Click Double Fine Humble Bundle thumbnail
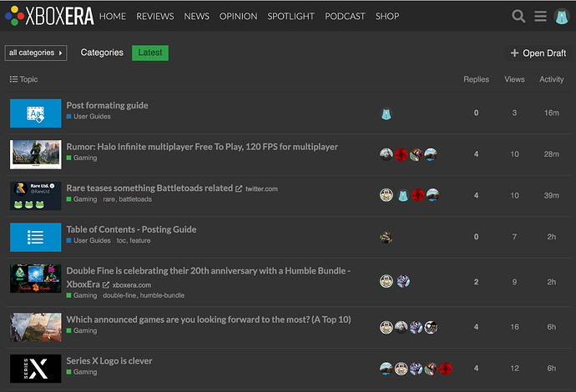Viewport: 576px width, 392px height. [x=36, y=279]
